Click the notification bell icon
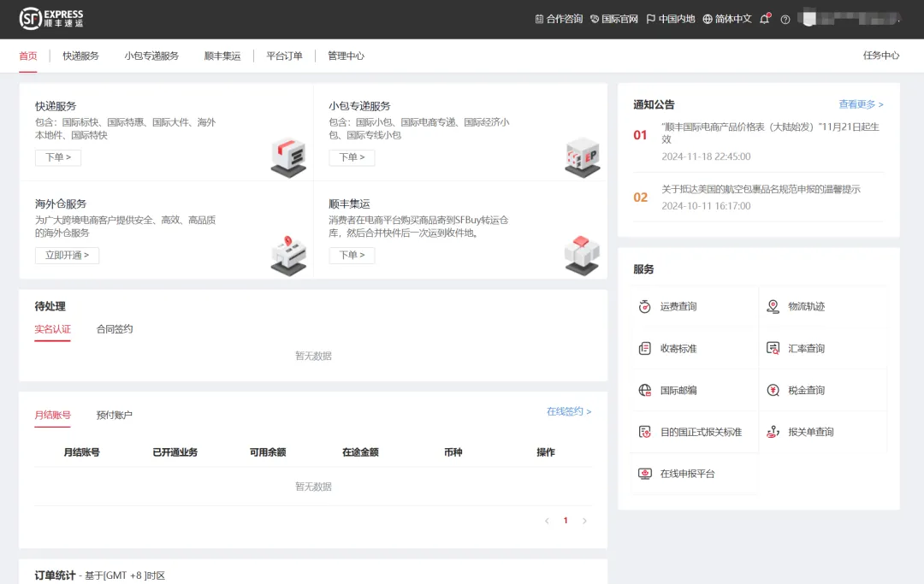 pos(764,20)
